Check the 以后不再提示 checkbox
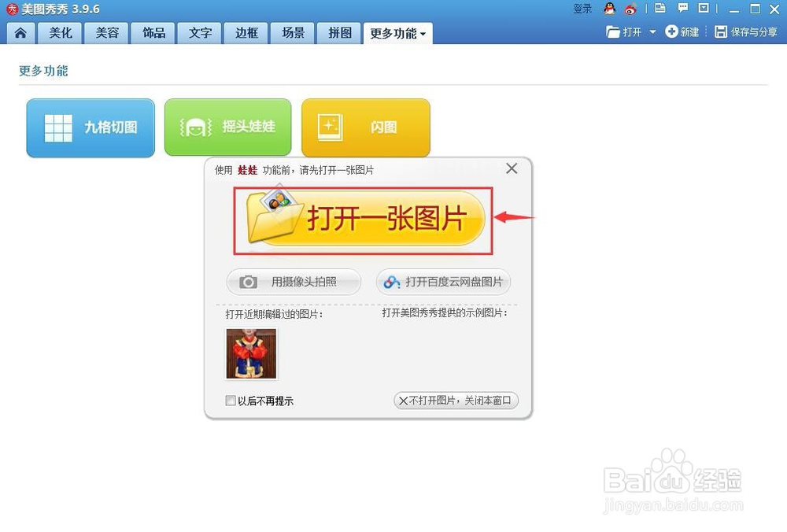The height and width of the screenshot is (532, 787). click(x=231, y=401)
